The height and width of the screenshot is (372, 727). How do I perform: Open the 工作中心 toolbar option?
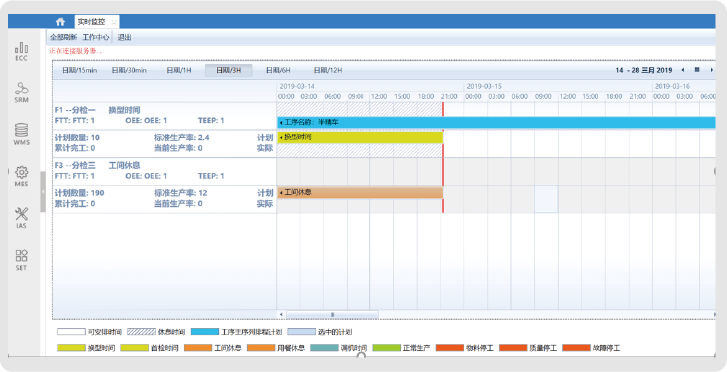[96, 38]
